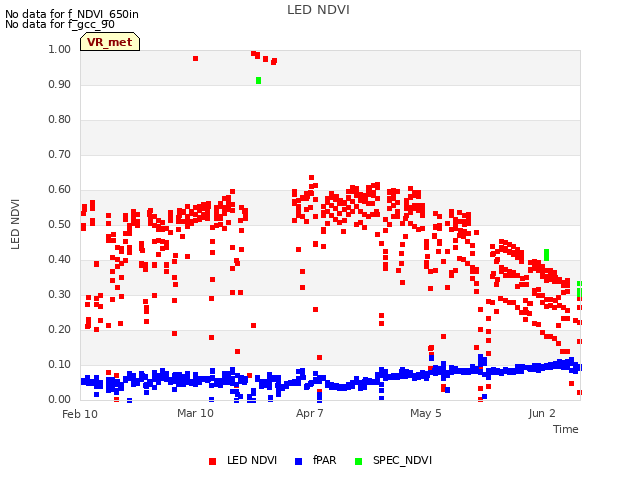Click the 0.90 y-axis tick label
The image size is (640, 480).
click(x=59, y=84)
